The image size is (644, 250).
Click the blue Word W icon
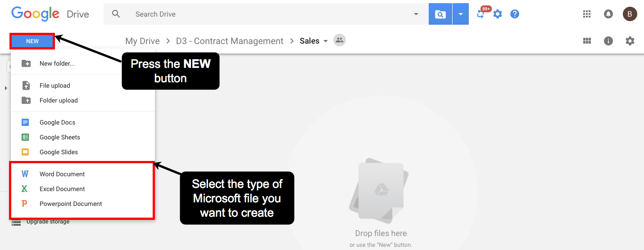(x=25, y=174)
